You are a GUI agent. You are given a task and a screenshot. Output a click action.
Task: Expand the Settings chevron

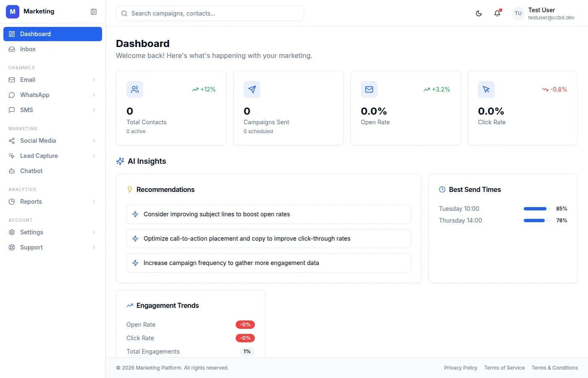tap(94, 232)
